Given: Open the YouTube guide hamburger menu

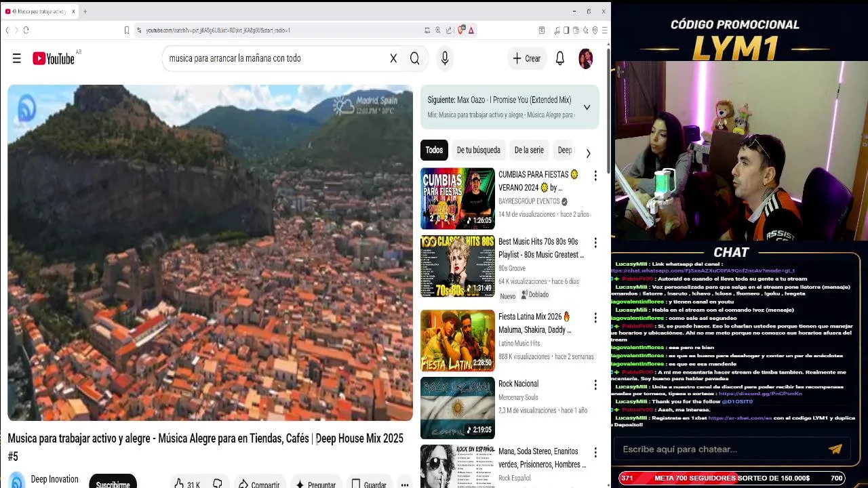Looking at the screenshot, I should (x=17, y=58).
